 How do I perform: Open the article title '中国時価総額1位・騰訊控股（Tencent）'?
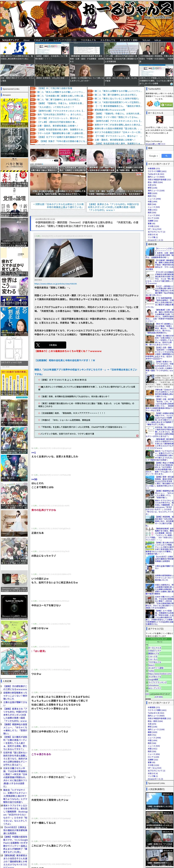pyautogui.click(x=87, y=224)
